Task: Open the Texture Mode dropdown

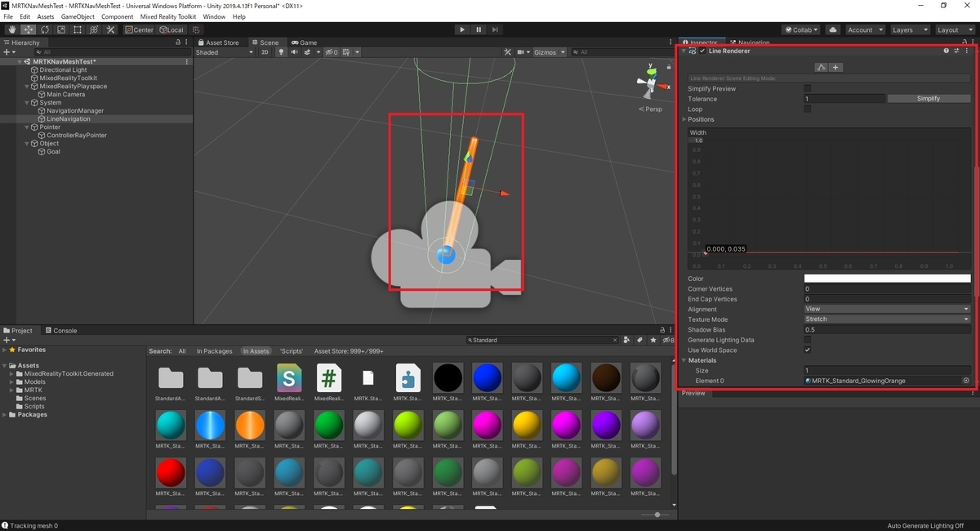Action: [887, 319]
